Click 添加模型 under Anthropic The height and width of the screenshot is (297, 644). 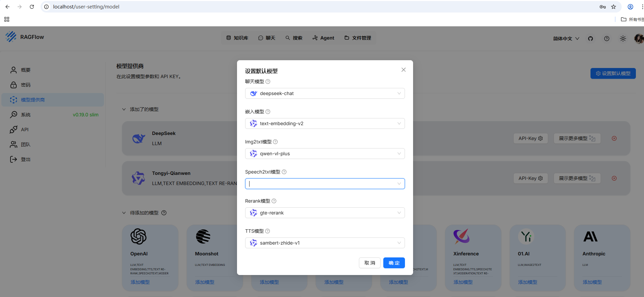tap(592, 282)
